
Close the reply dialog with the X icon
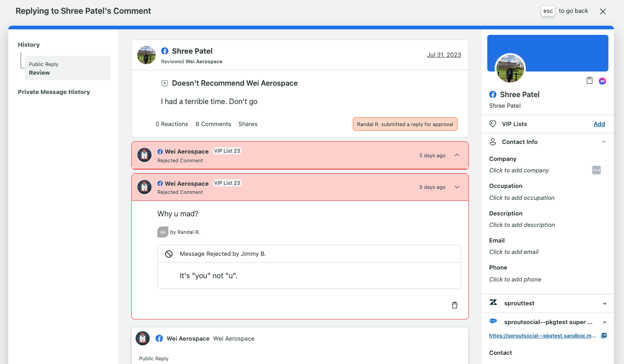click(603, 11)
